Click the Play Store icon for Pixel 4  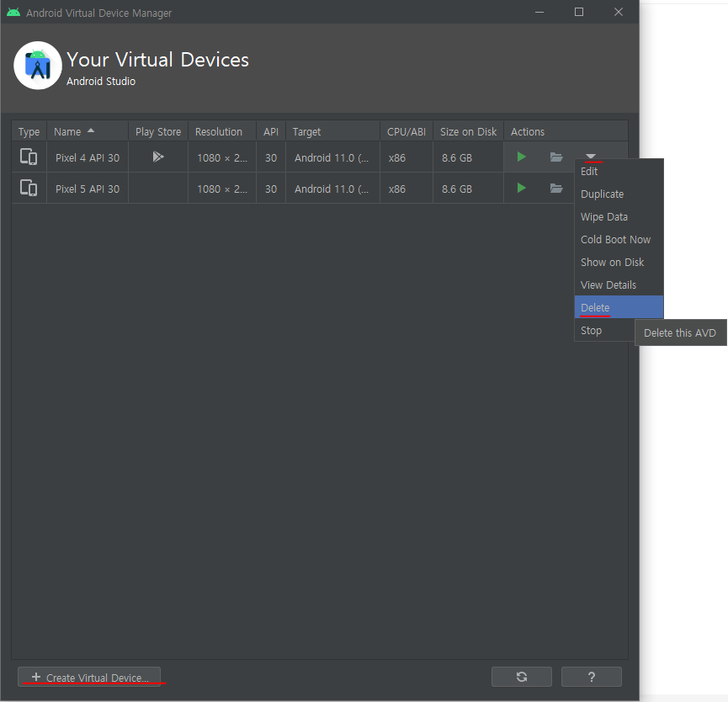[x=158, y=157]
